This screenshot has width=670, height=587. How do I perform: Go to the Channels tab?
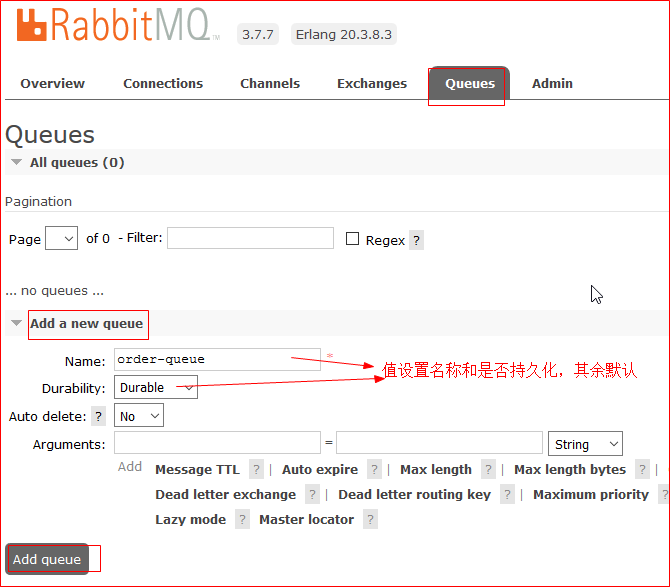(x=270, y=83)
